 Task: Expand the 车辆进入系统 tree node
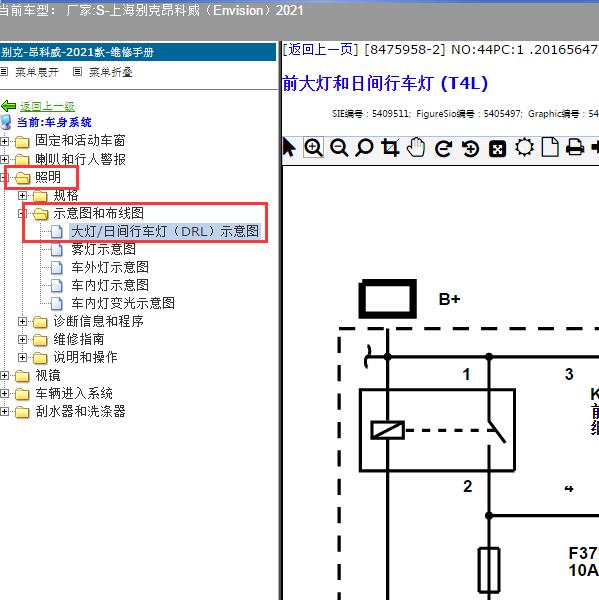[x=4, y=394]
